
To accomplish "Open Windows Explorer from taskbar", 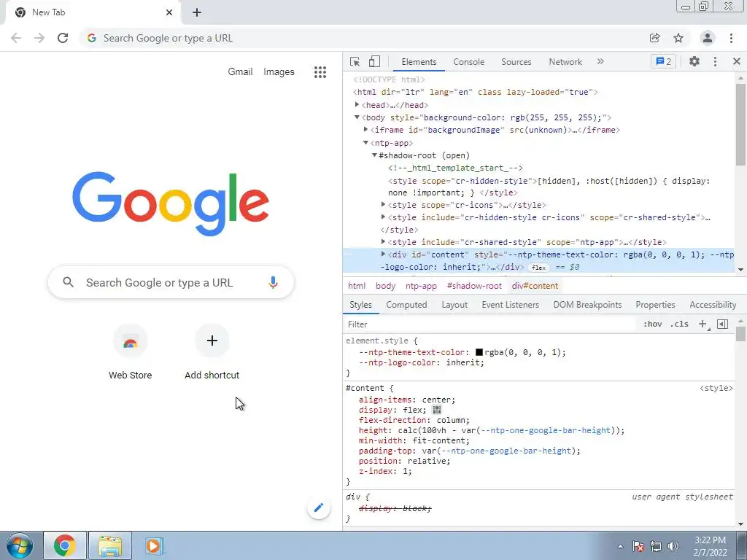I will (x=110, y=545).
